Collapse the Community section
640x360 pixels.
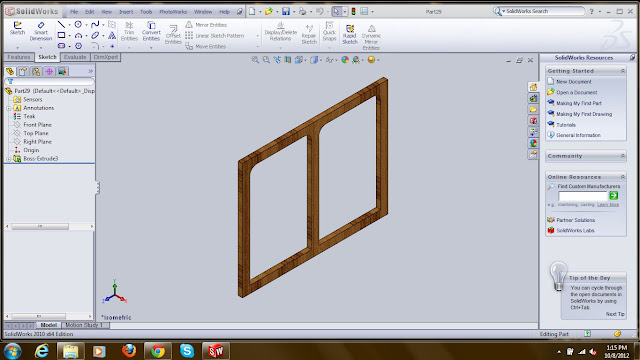pyautogui.click(x=623, y=156)
